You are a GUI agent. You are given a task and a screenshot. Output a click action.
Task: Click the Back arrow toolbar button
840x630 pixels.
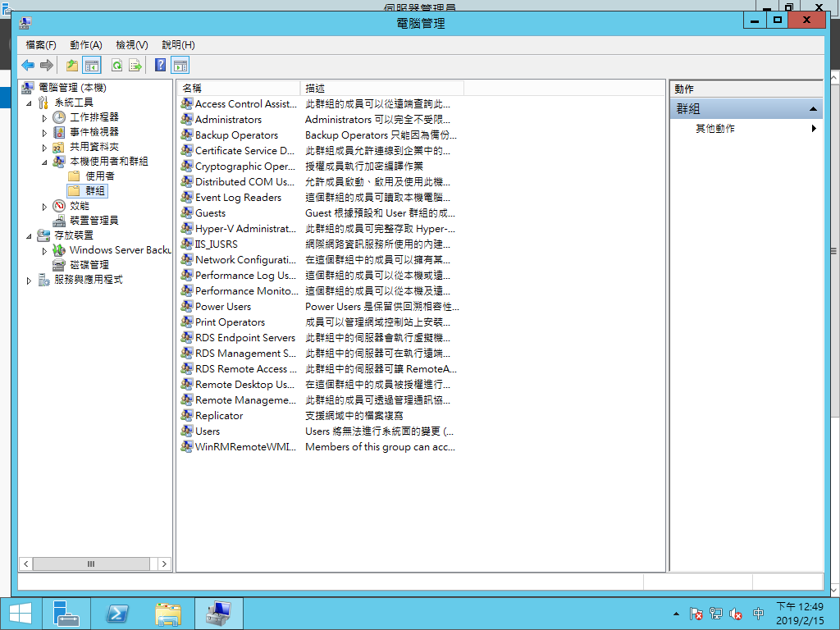28,66
